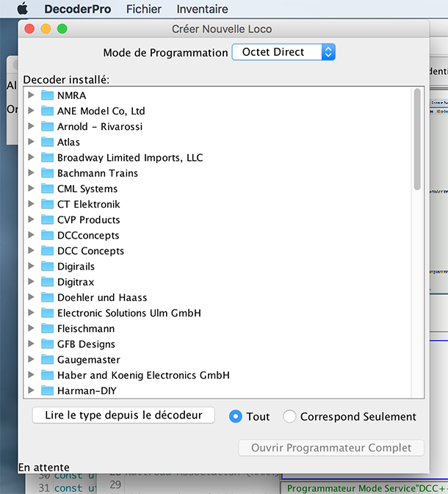Viewport: 448px width, 494px height.
Task: Click the Harman-DIY folder icon
Action: (47, 391)
